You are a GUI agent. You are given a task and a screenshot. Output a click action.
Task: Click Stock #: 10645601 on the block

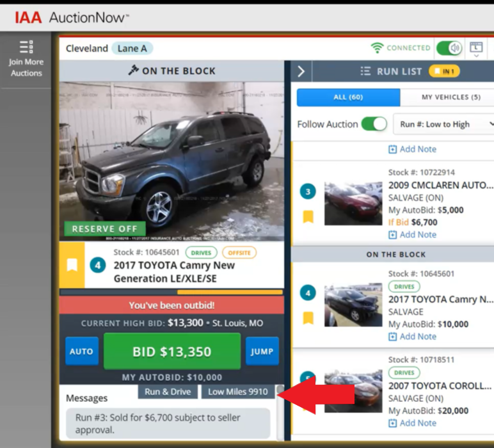[x=147, y=252]
